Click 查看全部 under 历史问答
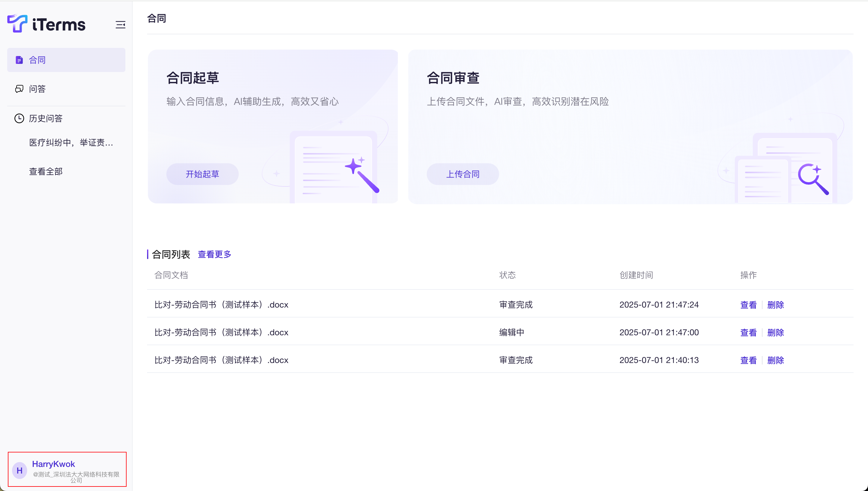The image size is (868, 491). point(46,172)
